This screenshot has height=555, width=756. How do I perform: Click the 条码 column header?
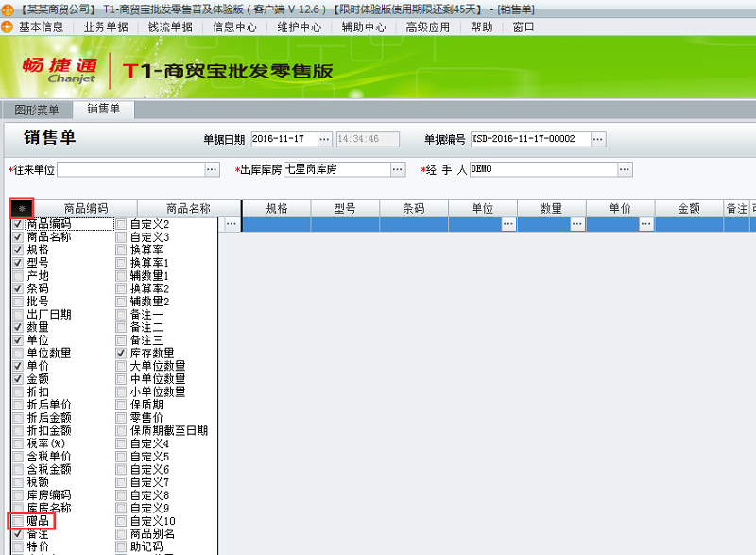(414, 208)
